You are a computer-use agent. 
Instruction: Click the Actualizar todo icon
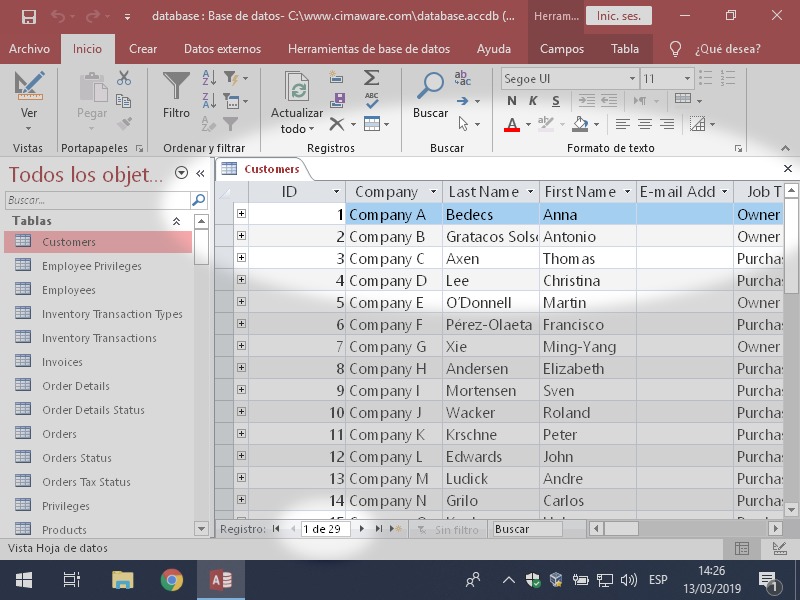pyautogui.click(x=297, y=87)
